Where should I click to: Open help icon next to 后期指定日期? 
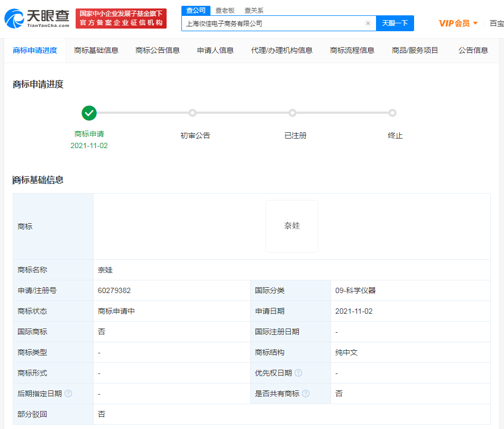(x=68, y=394)
